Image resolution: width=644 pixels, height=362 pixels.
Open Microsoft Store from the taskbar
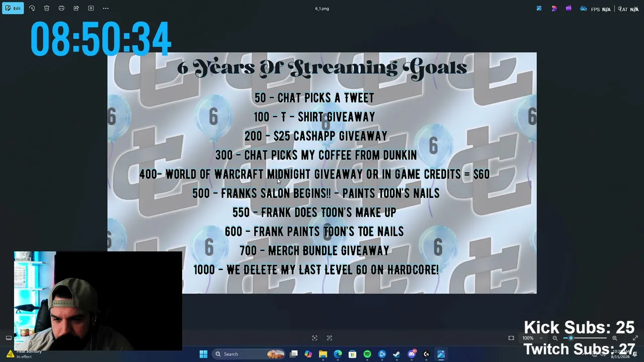pyautogui.click(x=352, y=354)
